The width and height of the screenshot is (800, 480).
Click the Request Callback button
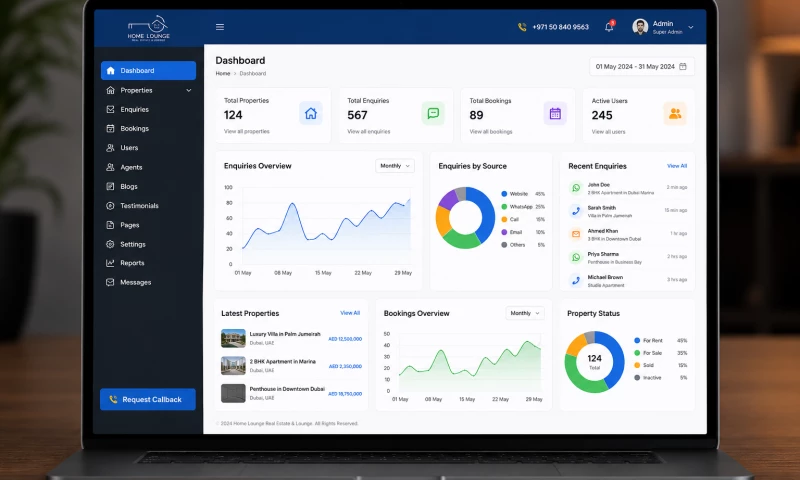click(x=148, y=399)
